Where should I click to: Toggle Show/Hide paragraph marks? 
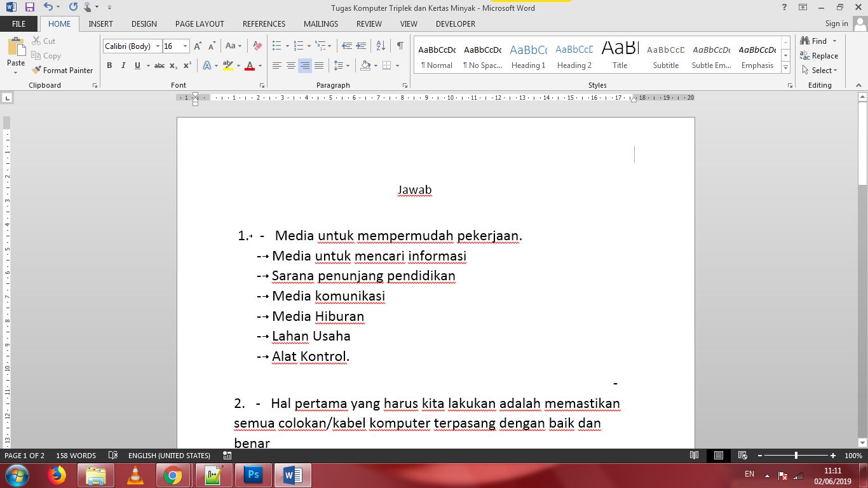point(400,46)
